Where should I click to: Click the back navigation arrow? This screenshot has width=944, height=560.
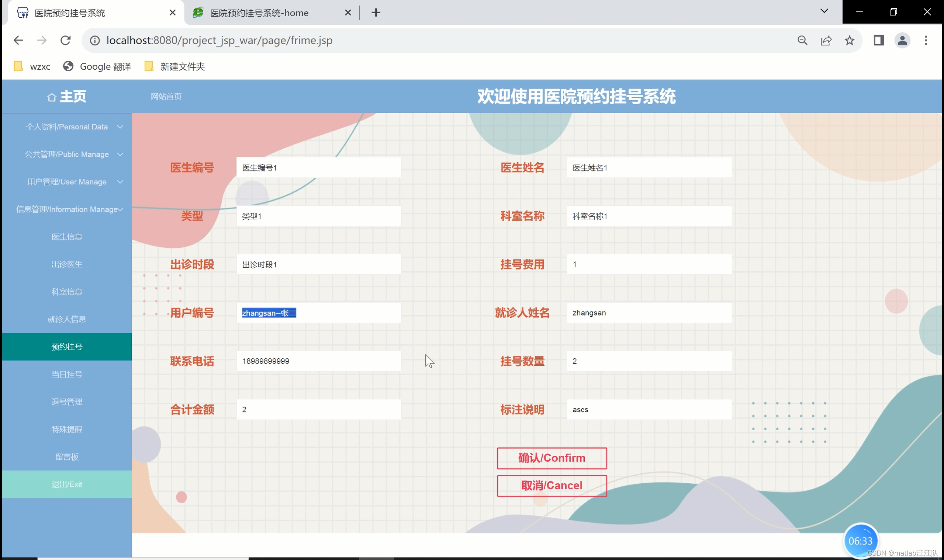18,41
